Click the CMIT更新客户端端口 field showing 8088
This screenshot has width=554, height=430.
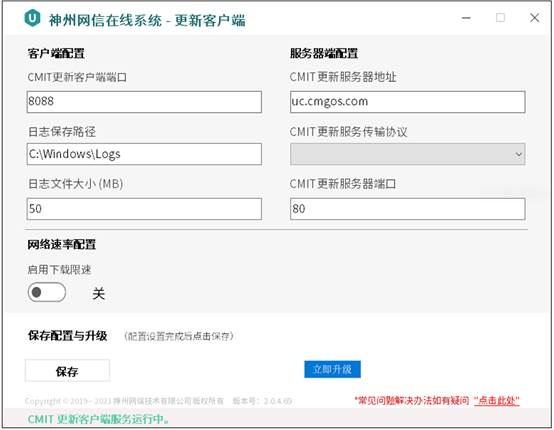[144, 102]
